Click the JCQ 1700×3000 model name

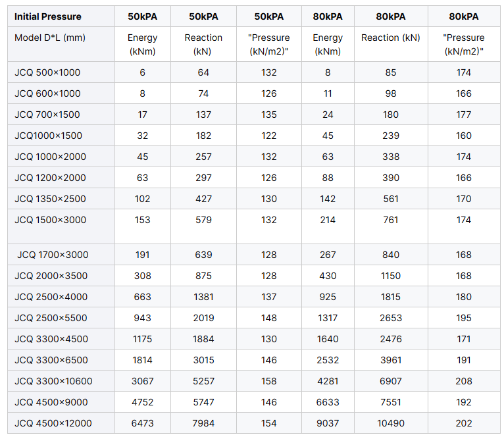[53, 255]
